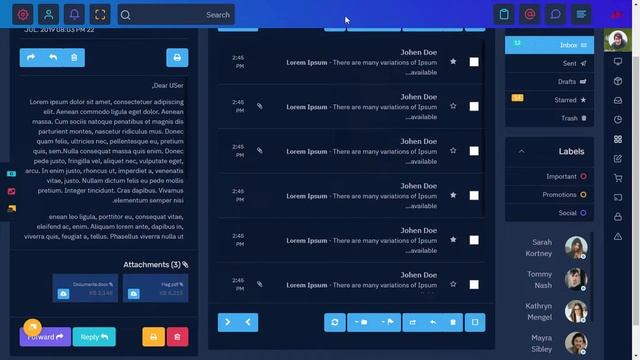
Task: Open the user profile icon in top bar
Action: 49,15
